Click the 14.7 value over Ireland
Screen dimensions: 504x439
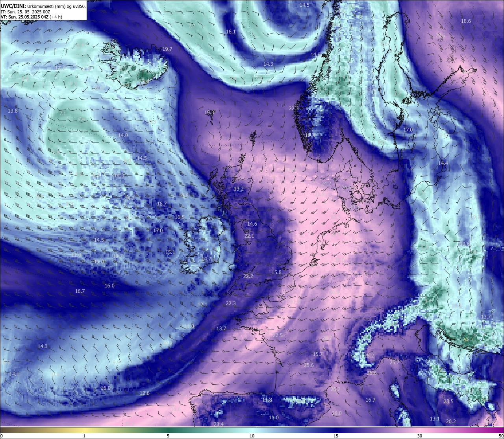[x=206, y=259]
